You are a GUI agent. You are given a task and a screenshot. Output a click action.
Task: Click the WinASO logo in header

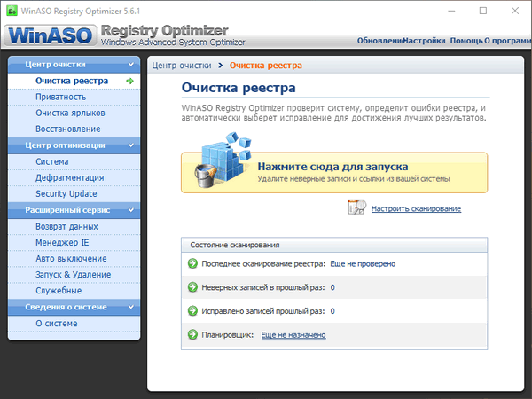pos(51,35)
